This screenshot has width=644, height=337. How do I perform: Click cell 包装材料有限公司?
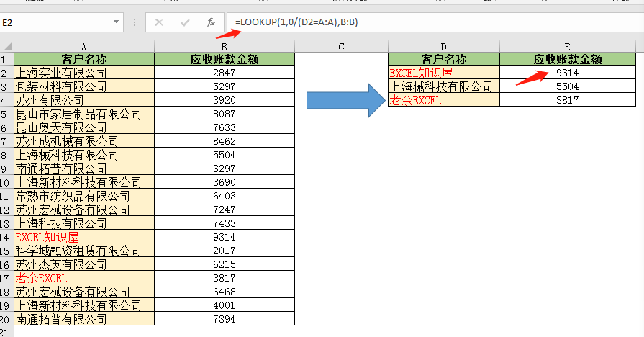(84, 86)
